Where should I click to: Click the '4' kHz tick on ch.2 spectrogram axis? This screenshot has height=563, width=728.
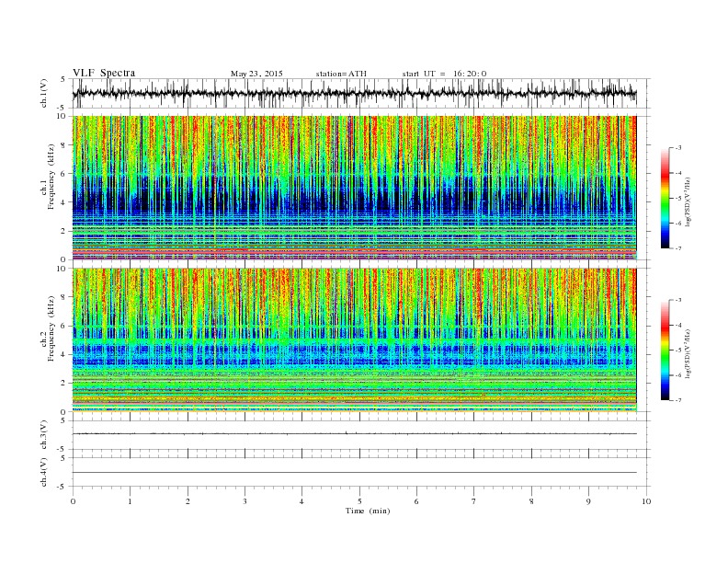[64, 354]
